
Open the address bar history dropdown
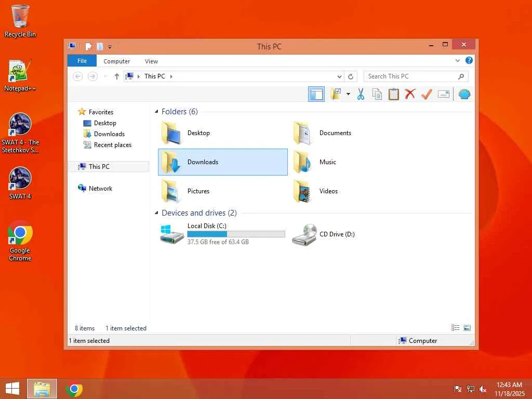tap(339, 77)
